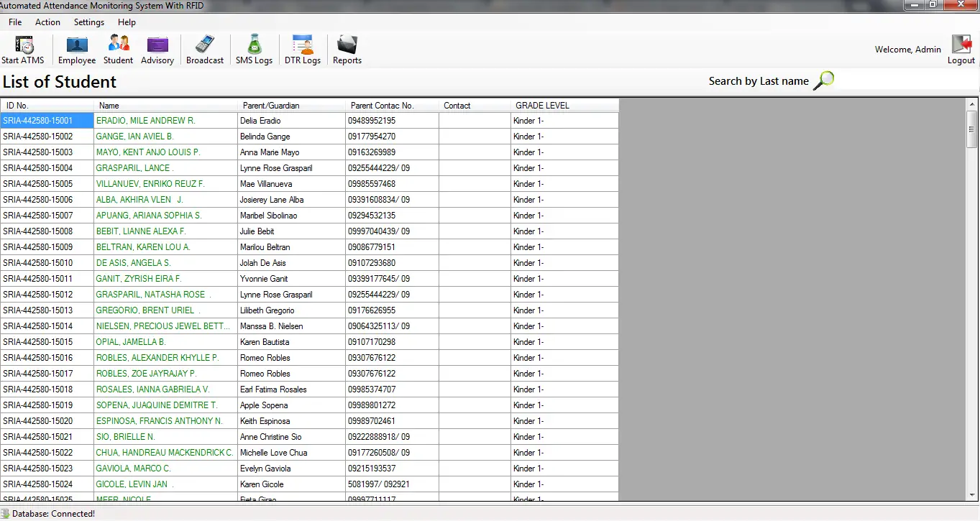
Task: Click the Search by Last name magnifier
Action: pyautogui.click(x=823, y=79)
